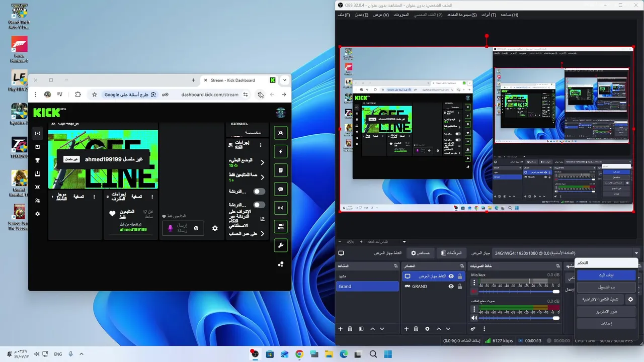Expand account age chevron on Kick
Image resolution: width=644 pixels, height=362 pixels.
click(262, 233)
